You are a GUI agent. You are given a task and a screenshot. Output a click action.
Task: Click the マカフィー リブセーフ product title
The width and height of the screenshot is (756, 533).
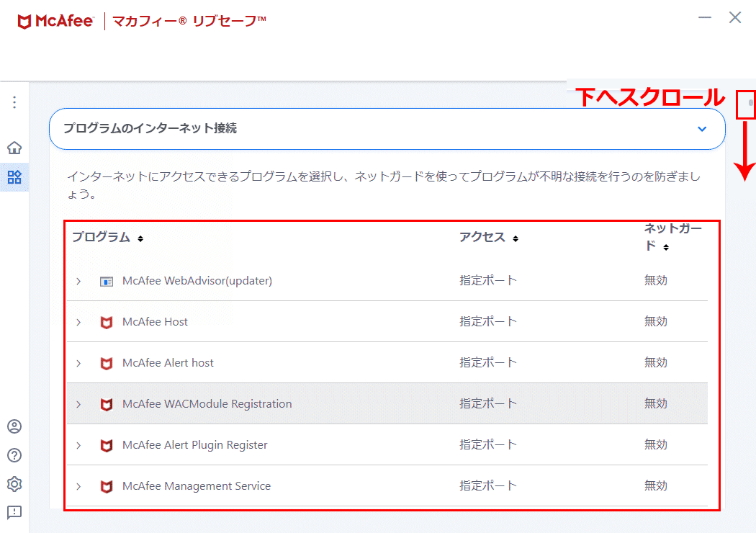[189, 21]
